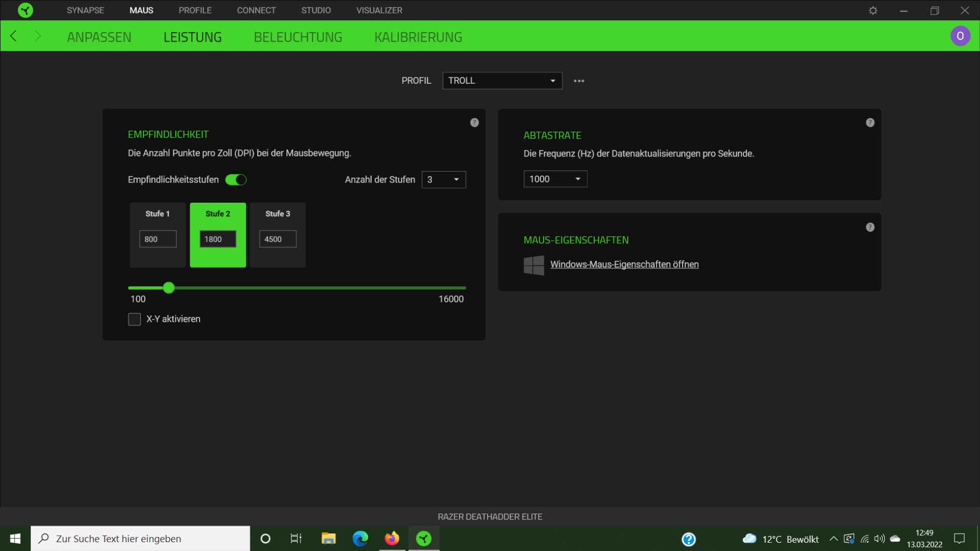Image resolution: width=980 pixels, height=551 pixels.
Task: Open Cortana circle in taskbar
Action: (265, 539)
